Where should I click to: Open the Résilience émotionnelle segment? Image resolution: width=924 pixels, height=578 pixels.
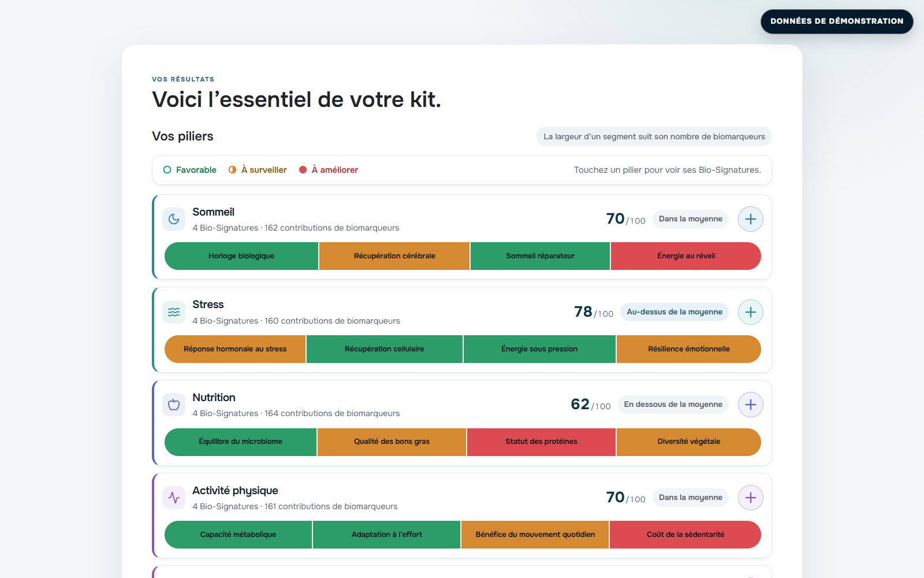coord(689,349)
